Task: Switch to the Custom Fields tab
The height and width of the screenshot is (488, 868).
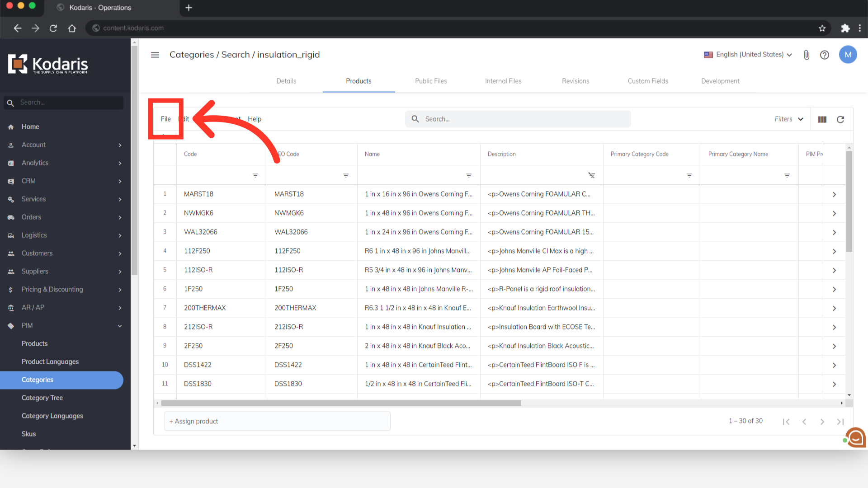Action: (648, 81)
